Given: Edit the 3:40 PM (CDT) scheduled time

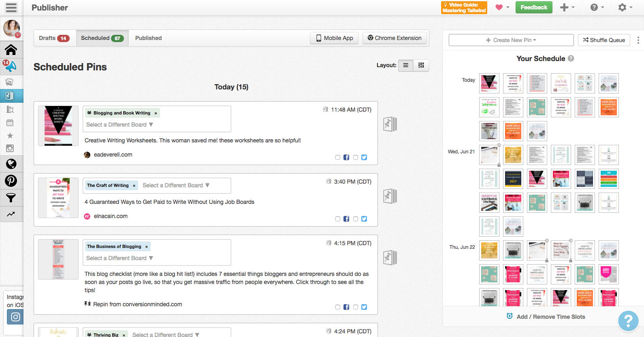Looking at the screenshot, I should point(352,182).
